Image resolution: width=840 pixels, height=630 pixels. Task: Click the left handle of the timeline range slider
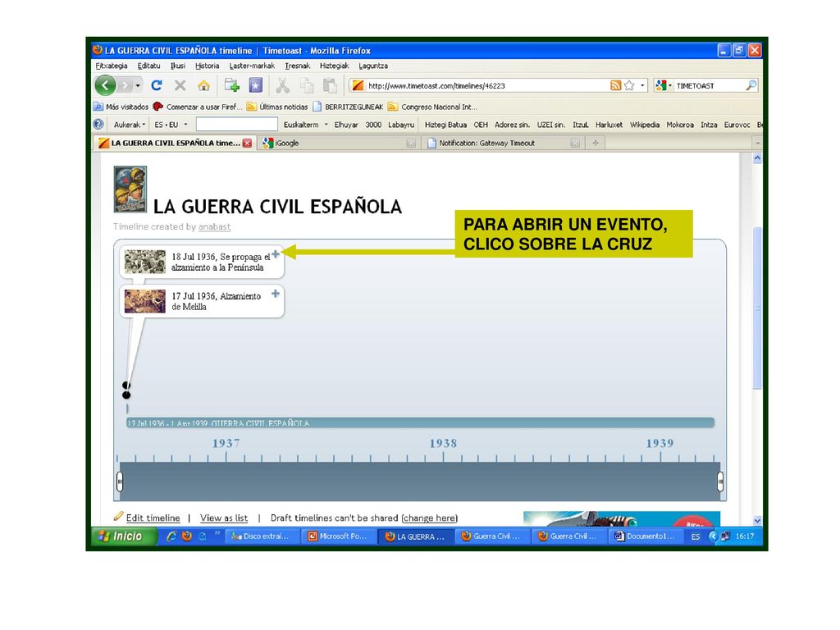coord(120,481)
